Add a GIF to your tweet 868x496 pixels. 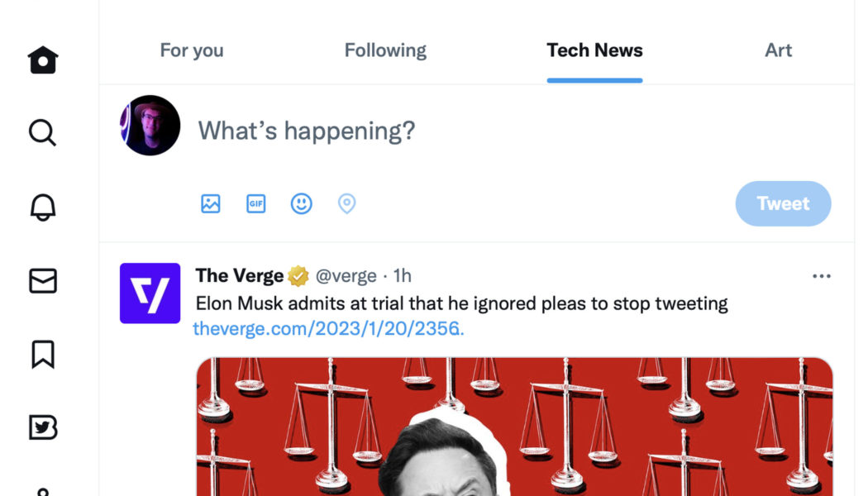click(255, 203)
